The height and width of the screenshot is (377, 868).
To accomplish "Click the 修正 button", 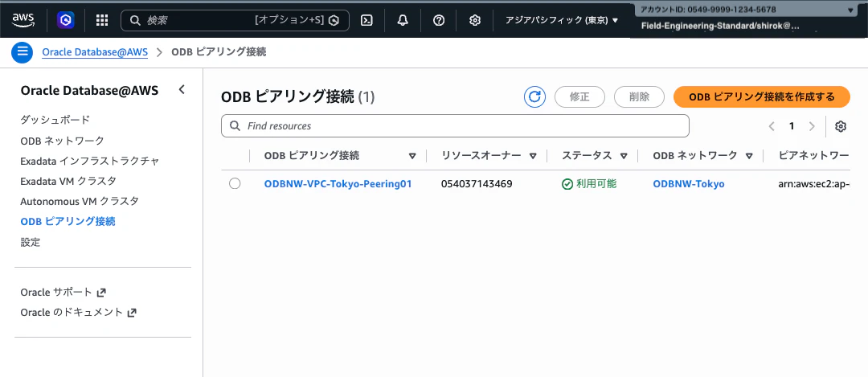I will pyautogui.click(x=579, y=97).
